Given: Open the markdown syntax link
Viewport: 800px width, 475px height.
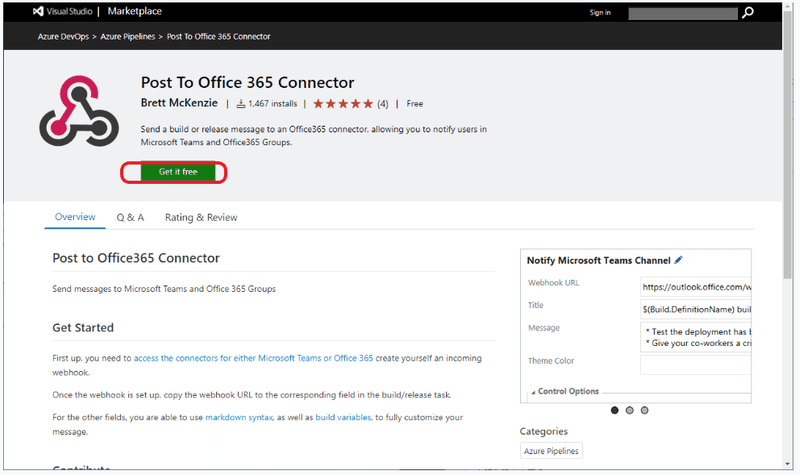Looking at the screenshot, I should [x=239, y=417].
